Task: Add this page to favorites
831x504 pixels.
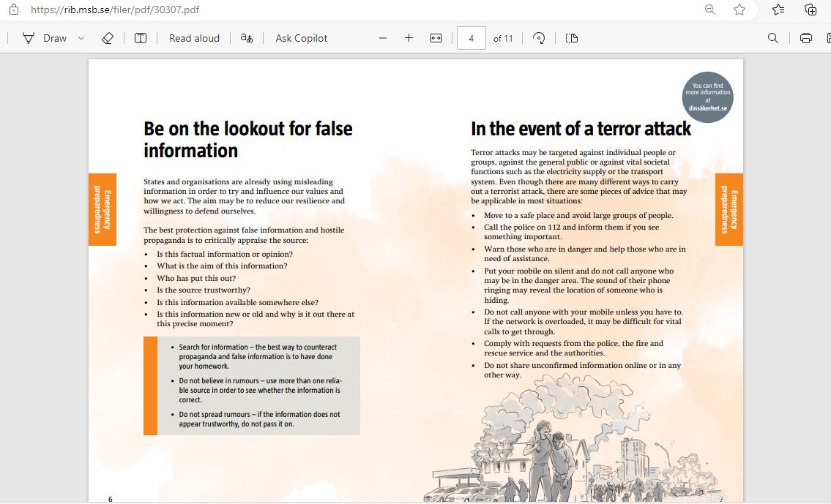Action: click(739, 10)
